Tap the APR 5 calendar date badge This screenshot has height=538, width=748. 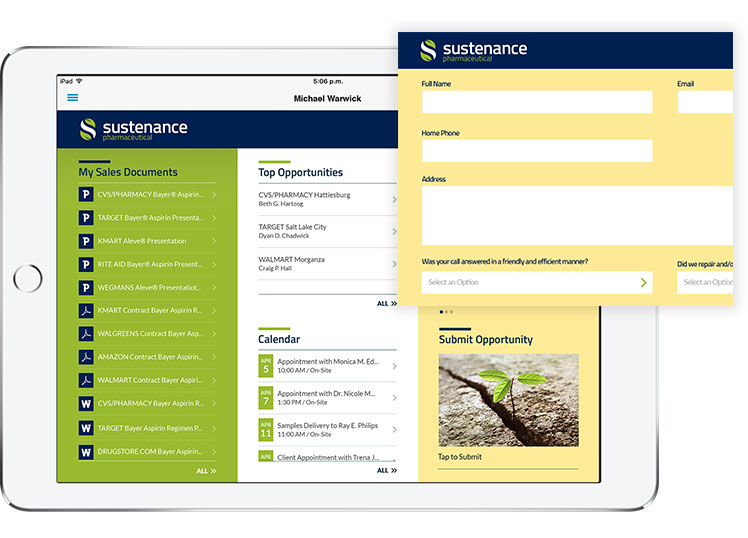[266, 366]
